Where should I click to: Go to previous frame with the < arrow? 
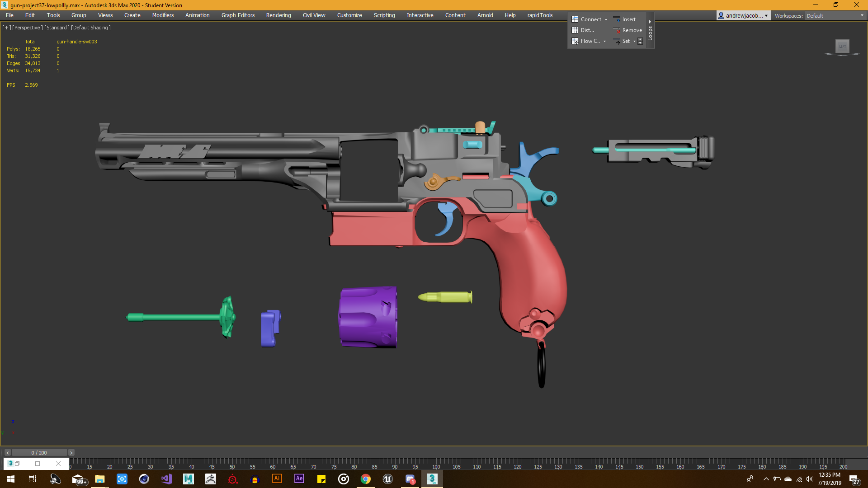(8, 452)
